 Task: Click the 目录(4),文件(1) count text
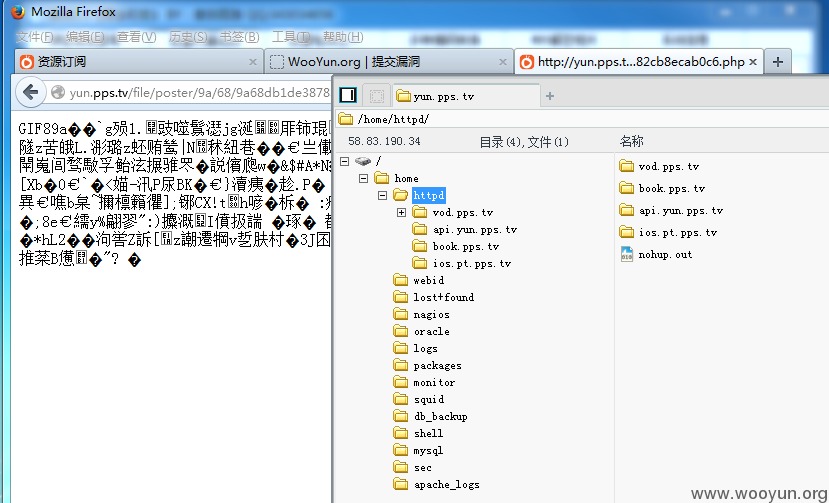pos(524,142)
